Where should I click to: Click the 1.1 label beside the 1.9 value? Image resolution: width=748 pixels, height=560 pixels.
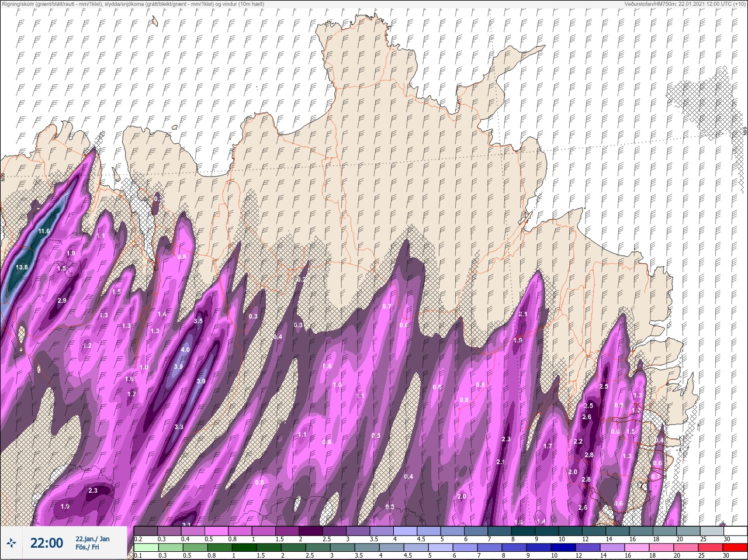(x=101, y=236)
